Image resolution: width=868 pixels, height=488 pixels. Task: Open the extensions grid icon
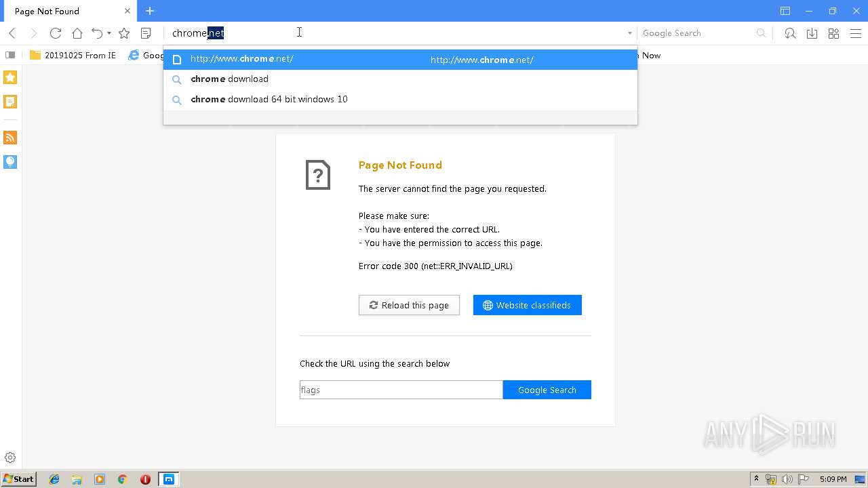pyautogui.click(x=833, y=33)
